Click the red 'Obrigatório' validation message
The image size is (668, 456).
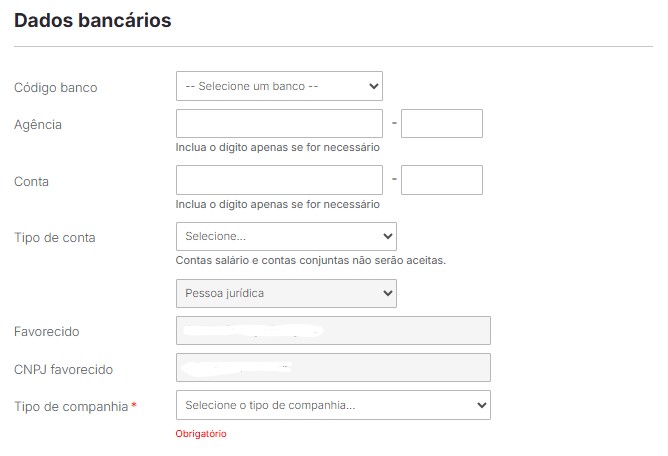pyautogui.click(x=201, y=434)
